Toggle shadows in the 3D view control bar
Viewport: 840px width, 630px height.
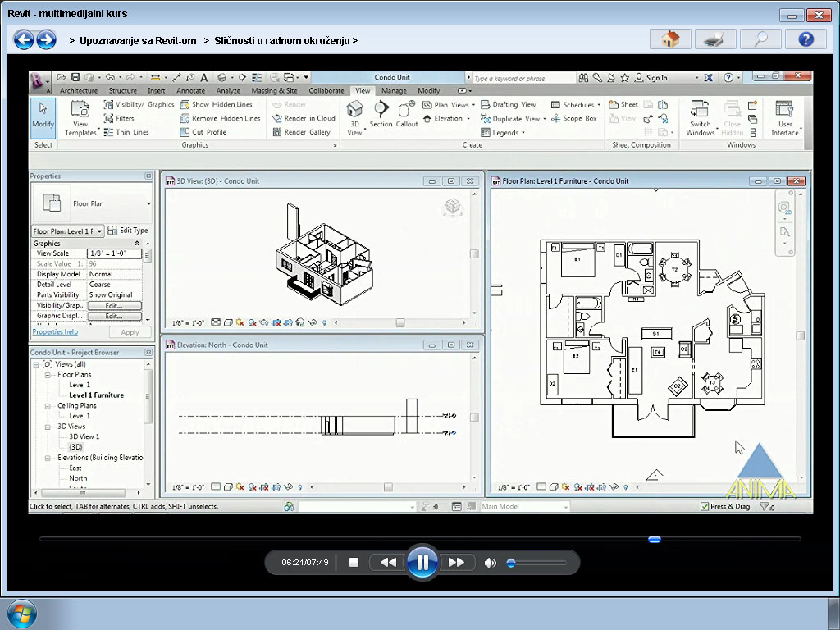coord(252,320)
